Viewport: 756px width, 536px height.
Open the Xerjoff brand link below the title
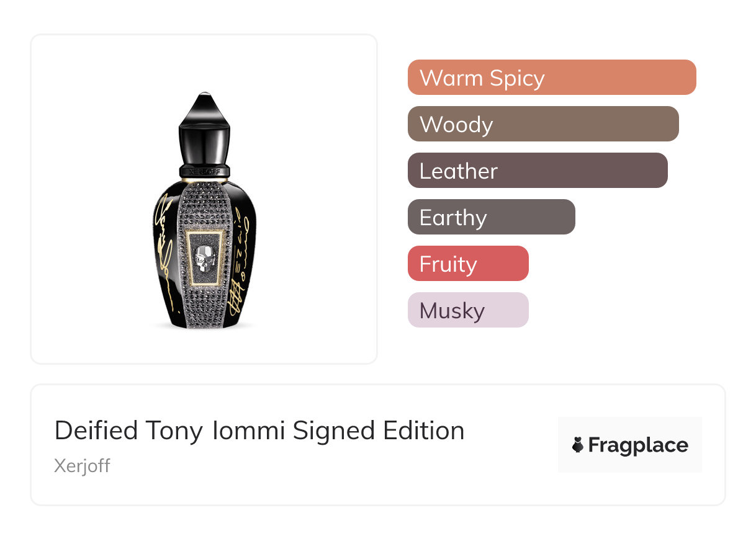[x=82, y=466]
